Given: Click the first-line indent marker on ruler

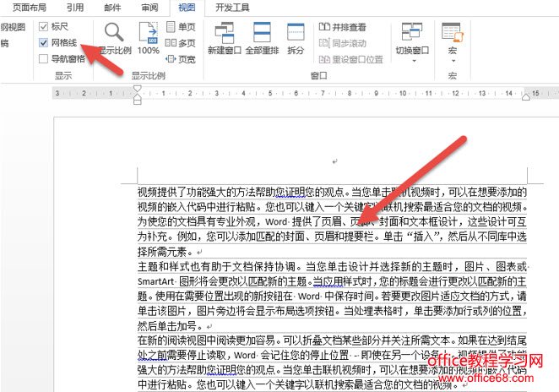Looking at the screenshot, I should point(138,89).
